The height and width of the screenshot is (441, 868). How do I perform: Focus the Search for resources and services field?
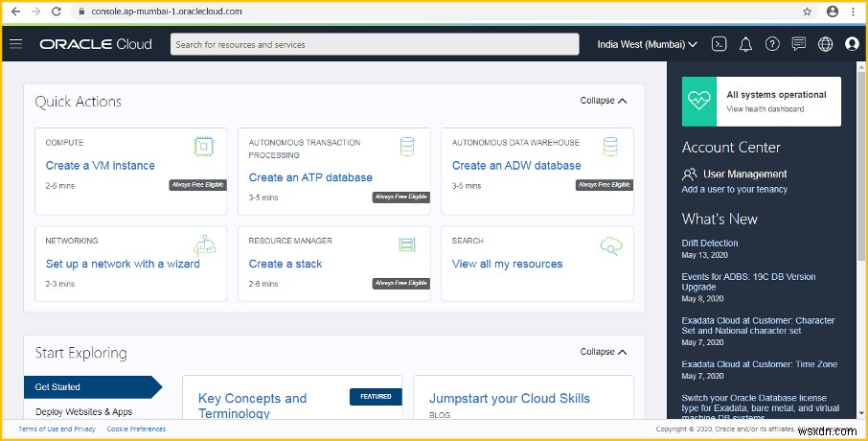[x=375, y=44]
